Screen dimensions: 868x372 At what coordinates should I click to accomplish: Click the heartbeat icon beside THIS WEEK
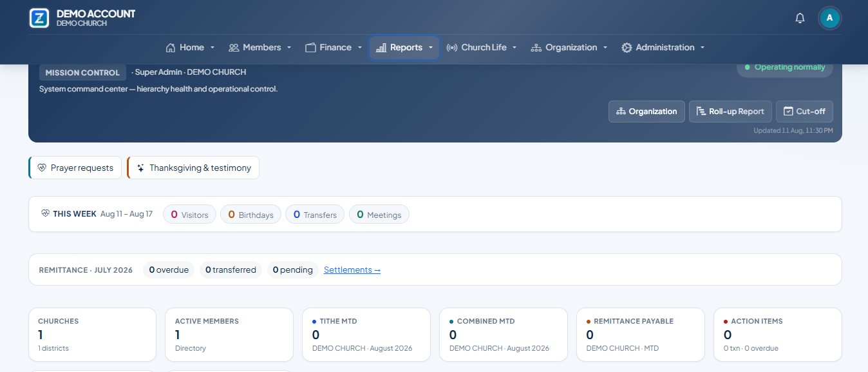(x=46, y=213)
